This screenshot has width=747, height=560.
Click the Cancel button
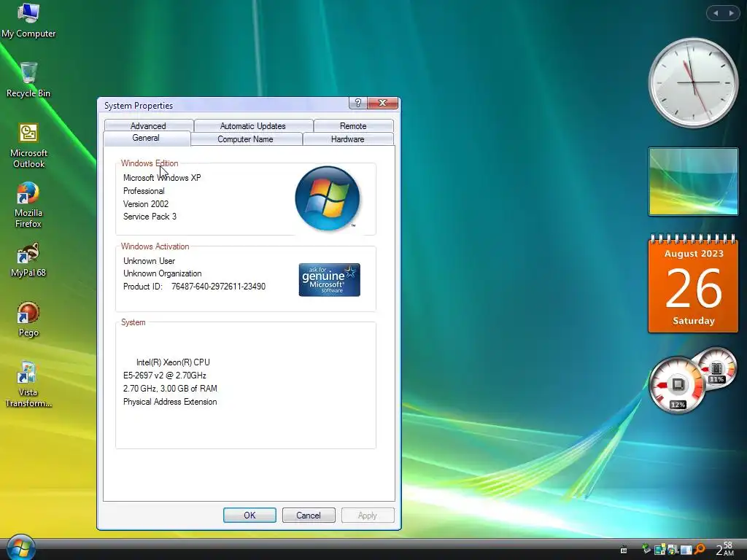click(309, 516)
